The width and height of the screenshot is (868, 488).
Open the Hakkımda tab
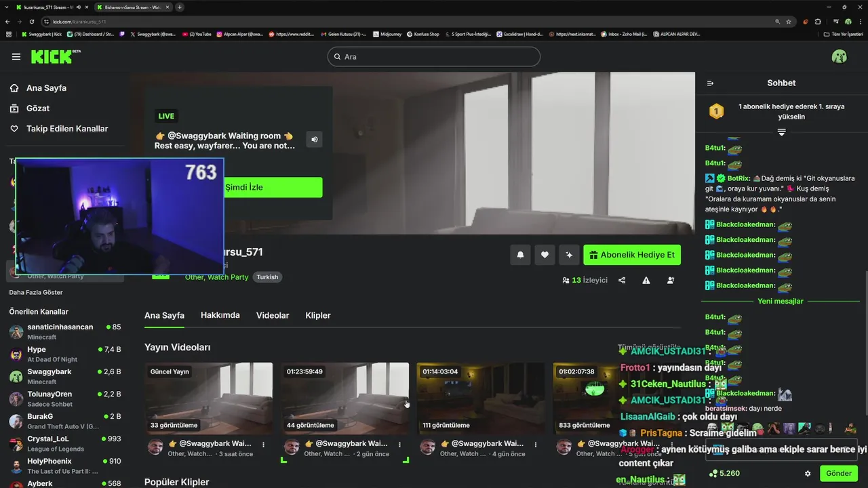220,315
